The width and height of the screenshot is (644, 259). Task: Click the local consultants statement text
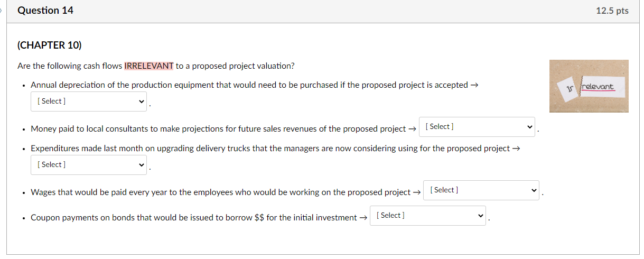tap(218, 129)
